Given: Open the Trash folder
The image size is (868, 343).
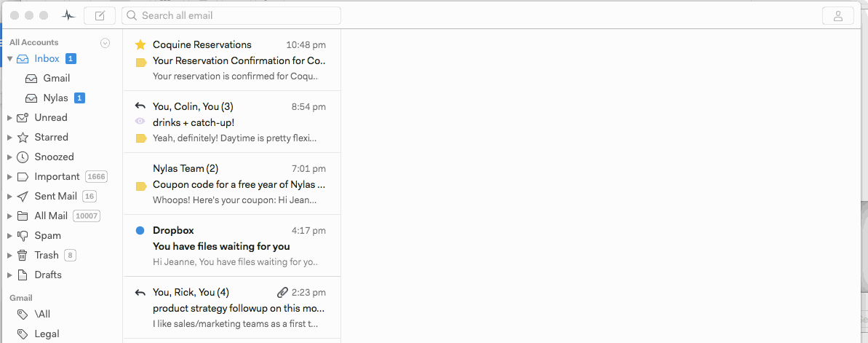Looking at the screenshot, I should pyautogui.click(x=47, y=255).
